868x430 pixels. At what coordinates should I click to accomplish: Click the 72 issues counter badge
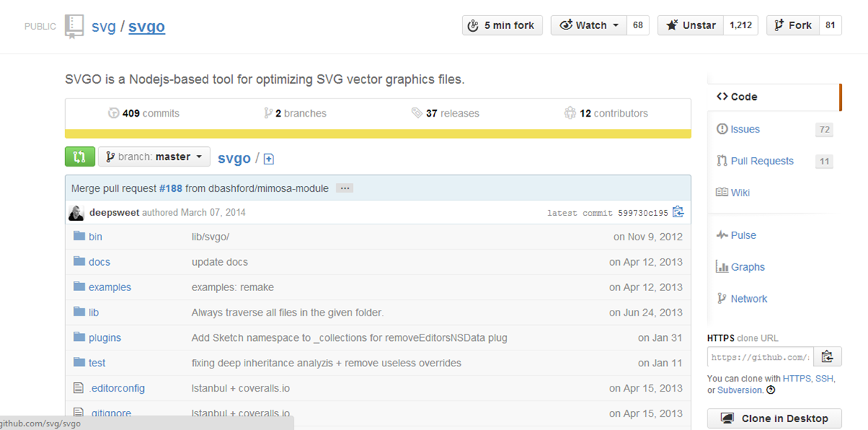point(824,130)
